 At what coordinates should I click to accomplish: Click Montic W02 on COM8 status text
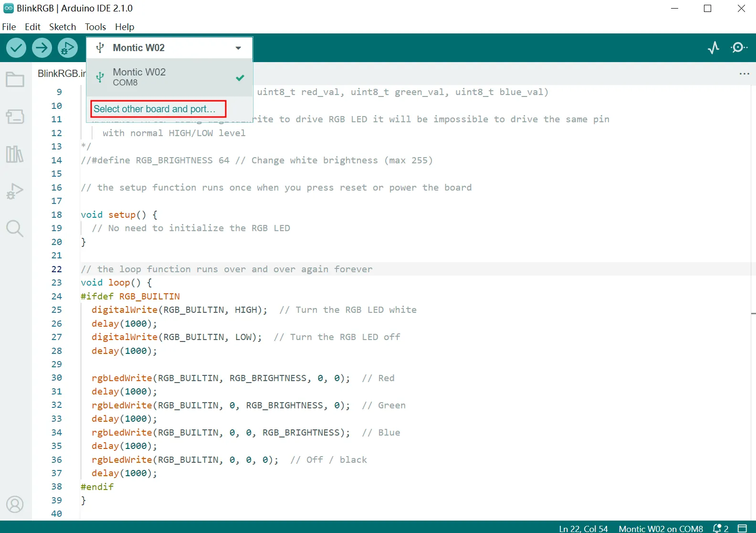(x=661, y=529)
